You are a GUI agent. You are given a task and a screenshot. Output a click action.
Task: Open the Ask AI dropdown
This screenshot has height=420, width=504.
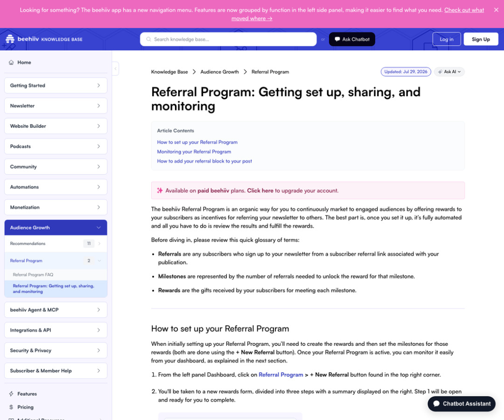(x=449, y=72)
